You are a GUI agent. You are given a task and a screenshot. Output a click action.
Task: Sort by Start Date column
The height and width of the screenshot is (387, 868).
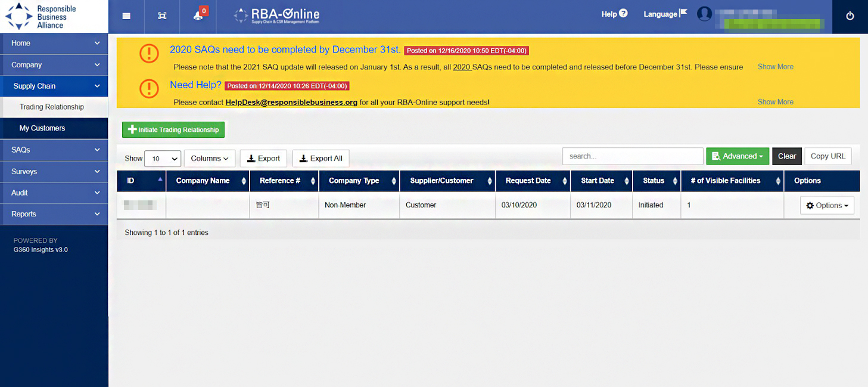click(x=602, y=181)
